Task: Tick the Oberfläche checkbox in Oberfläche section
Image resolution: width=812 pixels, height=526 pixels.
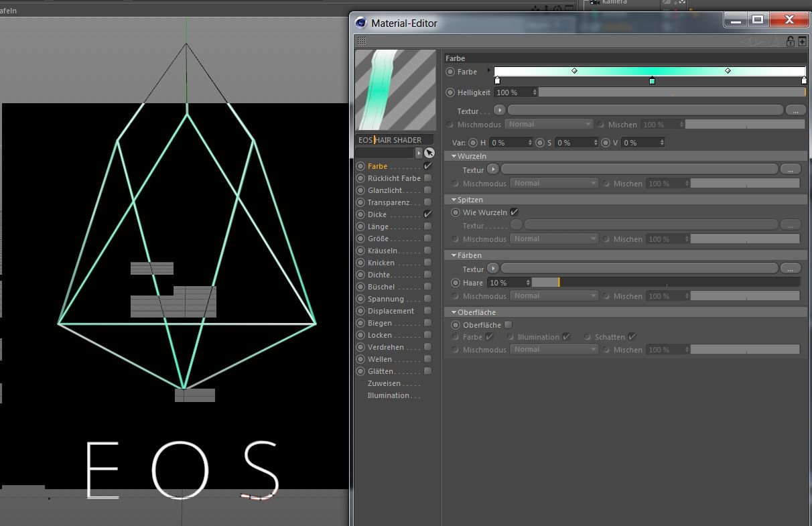Action: pos(508,325)
